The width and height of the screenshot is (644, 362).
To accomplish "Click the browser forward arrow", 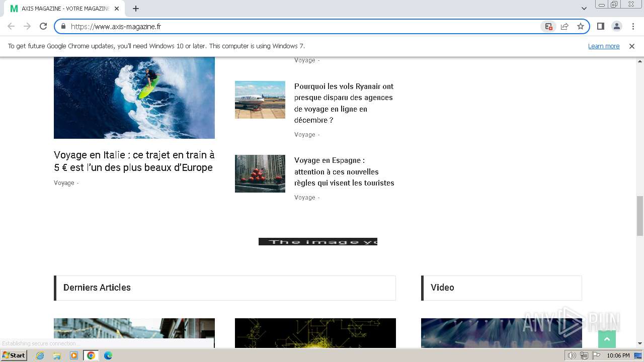I will 27,26.
